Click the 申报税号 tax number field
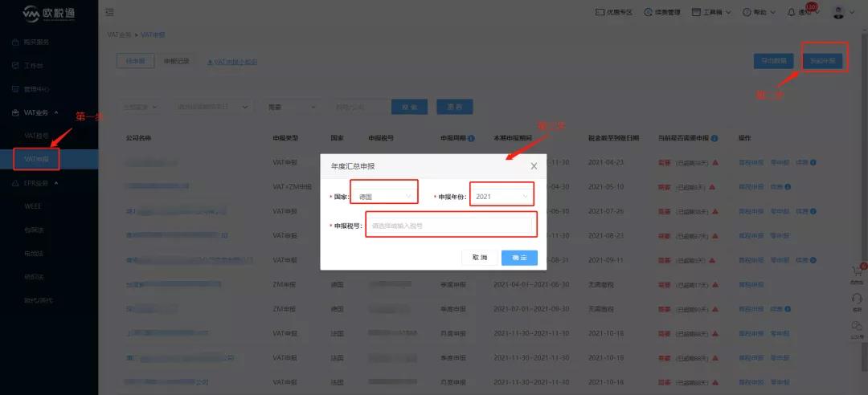Viewport: 868px width, 395px height. click(451, 226)
